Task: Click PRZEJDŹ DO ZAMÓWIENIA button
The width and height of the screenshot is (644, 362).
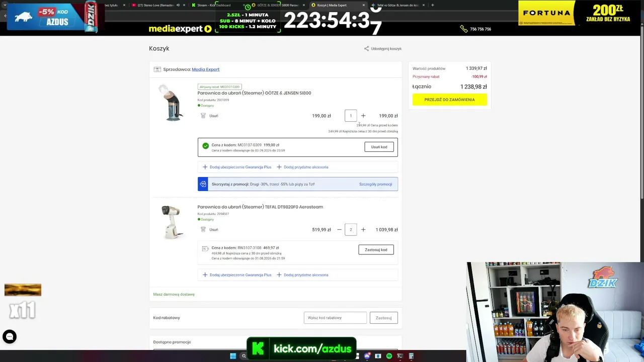Action: tap(450, 100)
